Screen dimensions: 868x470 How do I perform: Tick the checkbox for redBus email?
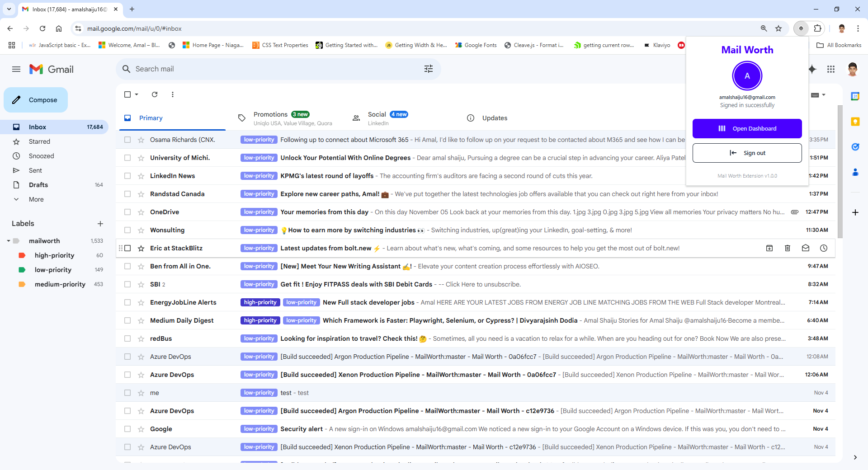coord(127,338)
